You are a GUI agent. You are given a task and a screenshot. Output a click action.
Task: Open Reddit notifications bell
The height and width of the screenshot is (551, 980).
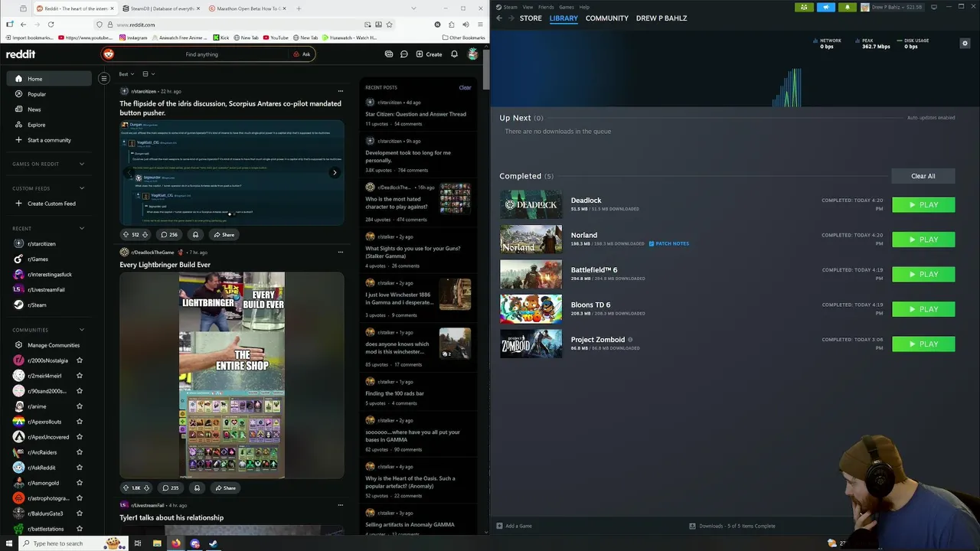point(454,54)
